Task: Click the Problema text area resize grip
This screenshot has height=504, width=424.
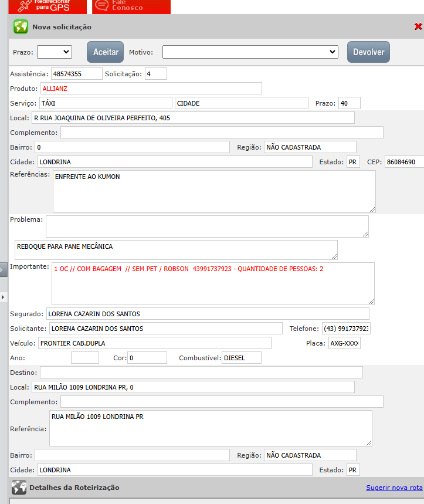Action: (365, 234)
